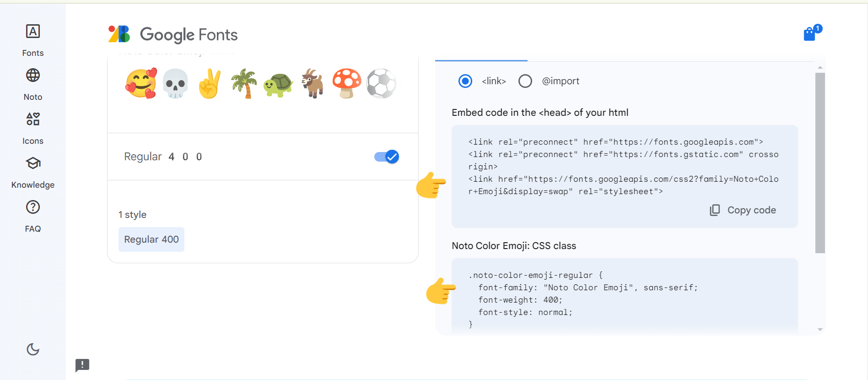Screen dimensions: 868x380
Task: Click the palm tree emoji preview
Action: pyautogui.click(x=244, y=83)
